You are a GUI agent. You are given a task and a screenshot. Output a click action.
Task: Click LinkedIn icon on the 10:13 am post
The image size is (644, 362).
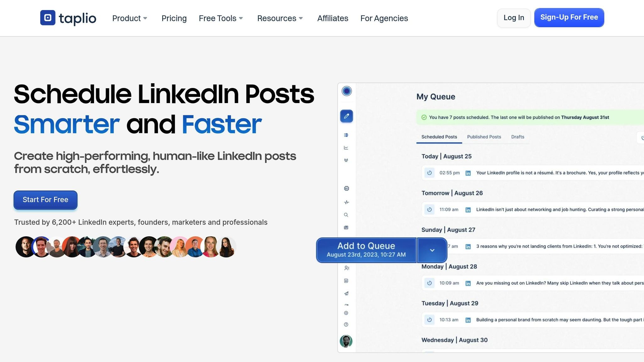coord(468,320)
